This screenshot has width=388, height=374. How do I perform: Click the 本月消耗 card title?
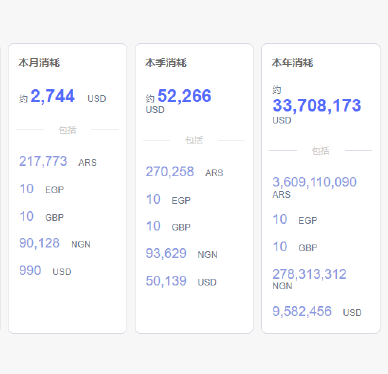(x=39, y=63)
